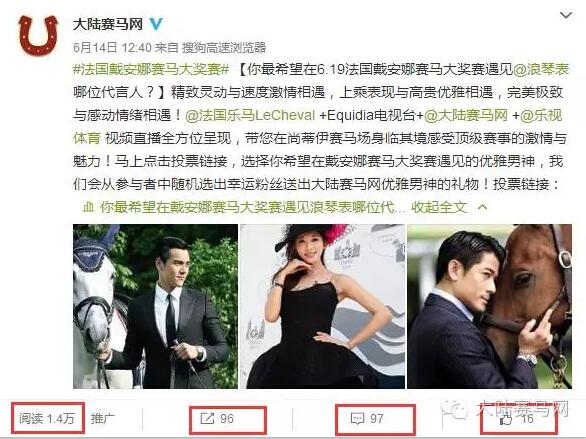This screenshot has height=439, width=586.
Task: Open 大陆赛马网 account name
Action: click(108, 24)
